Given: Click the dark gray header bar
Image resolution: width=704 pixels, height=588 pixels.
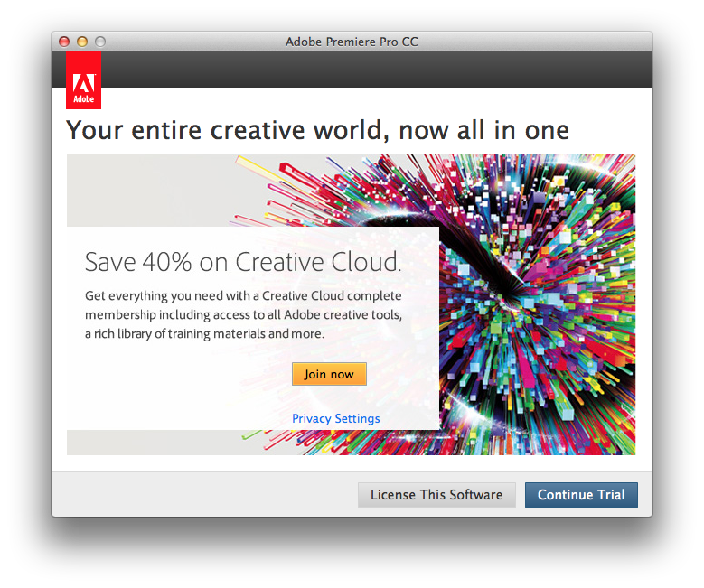Looking at the screenshot, I should point(377,70).
